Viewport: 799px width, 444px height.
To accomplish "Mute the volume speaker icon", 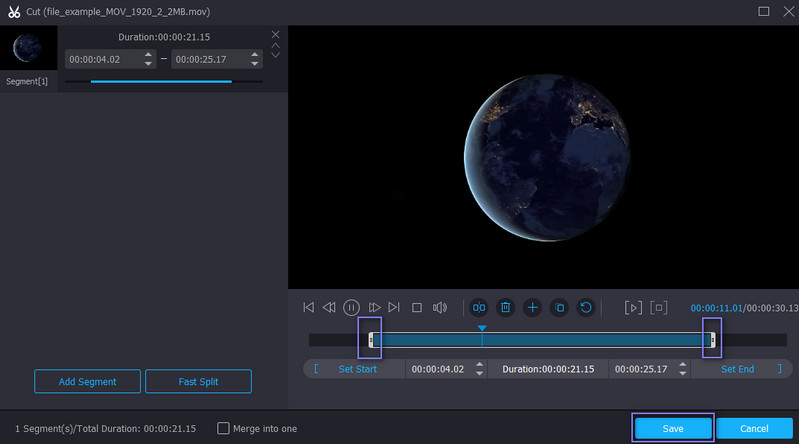I will tap(440, 308).
